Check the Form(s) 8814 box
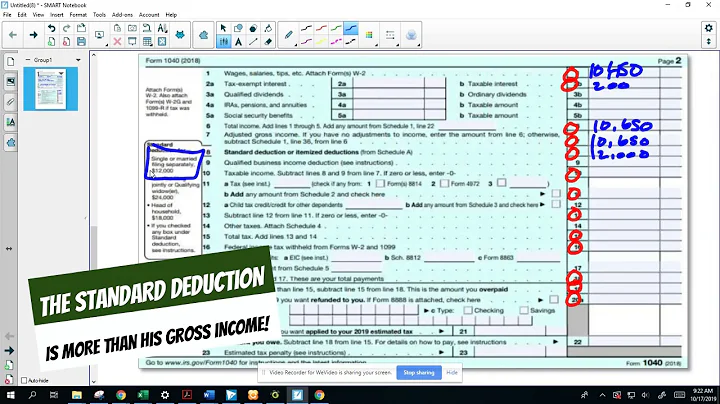Image resolution: width=720 pixels, height=404 pixels. pos(380,183)
